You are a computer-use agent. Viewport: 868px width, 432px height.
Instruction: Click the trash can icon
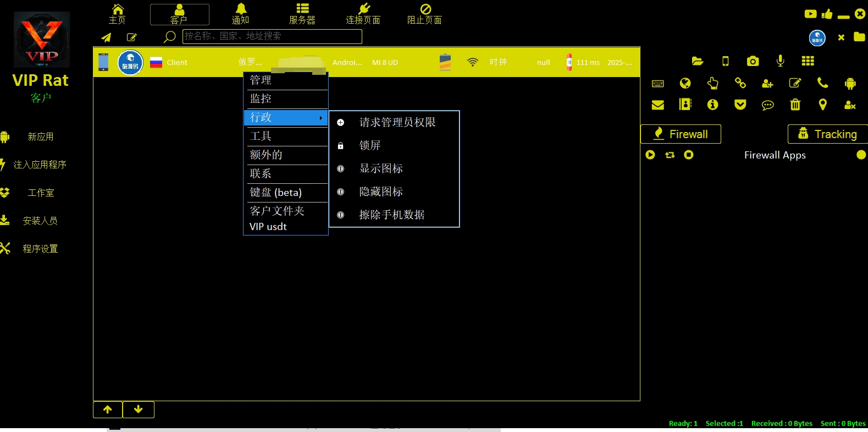tap(795, 105)
